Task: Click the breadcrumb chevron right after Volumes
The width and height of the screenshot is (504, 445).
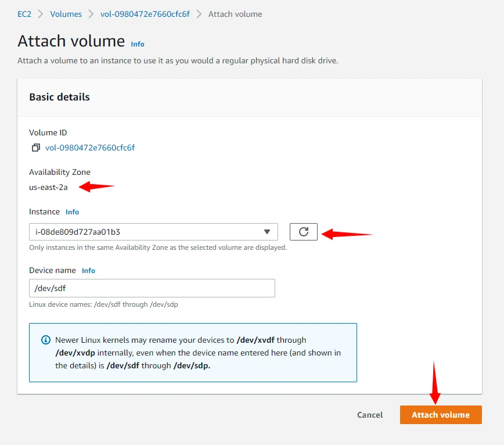Action: pyautogui.click(x=92, y=14)
